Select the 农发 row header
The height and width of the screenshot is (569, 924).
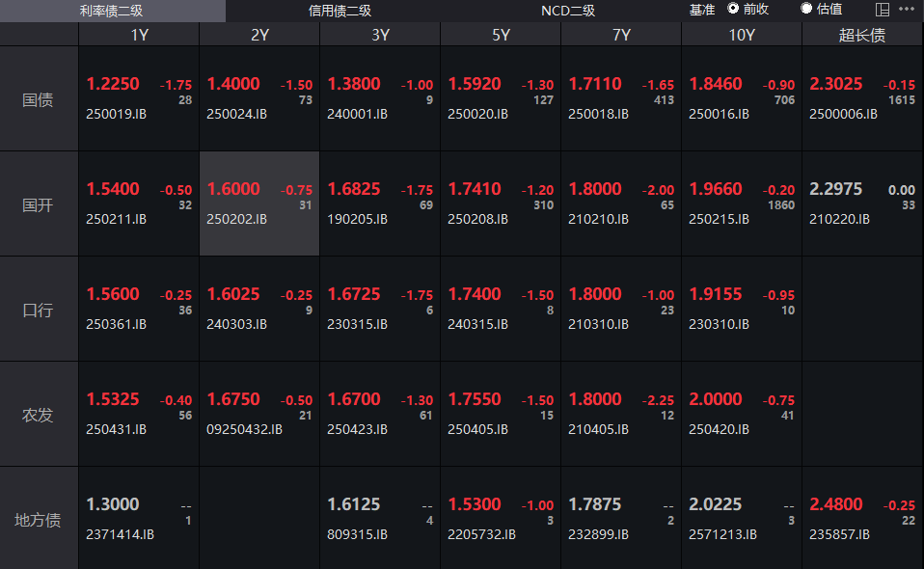point(39,415)
